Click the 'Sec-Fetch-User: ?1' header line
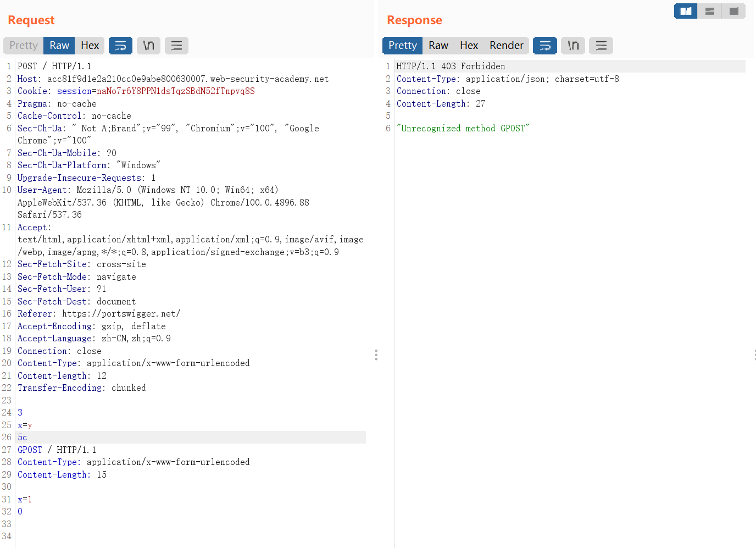The height and width of the screenshot is (548, 756). click(x=62, y=289)
